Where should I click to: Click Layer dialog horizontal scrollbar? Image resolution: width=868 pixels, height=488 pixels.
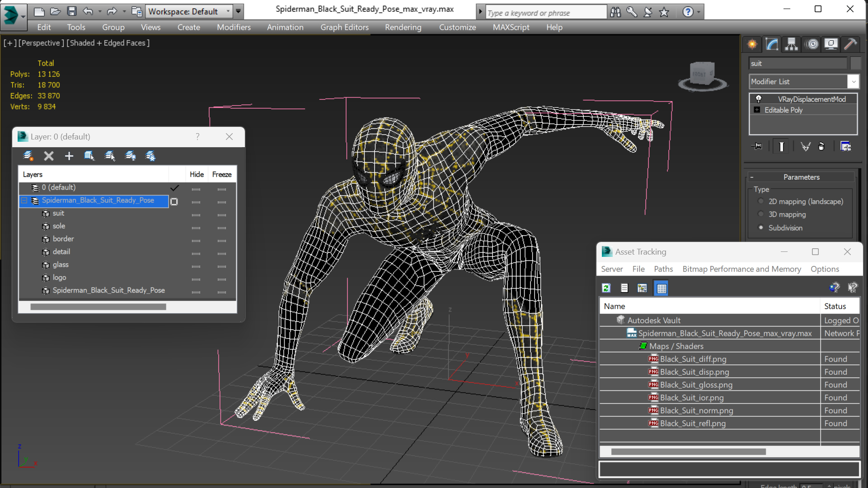[98, 307]
